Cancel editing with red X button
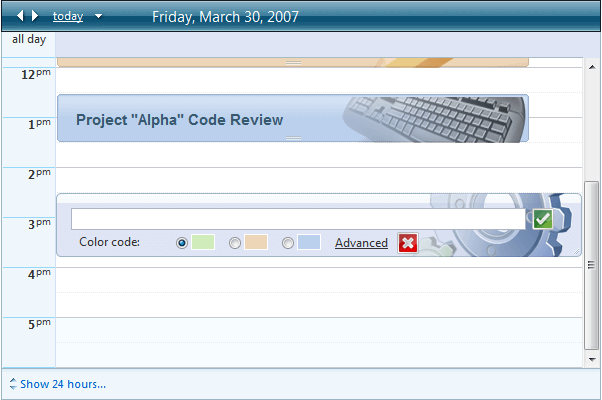The height and width of the screenshot is (400, 602). [408, 243]
